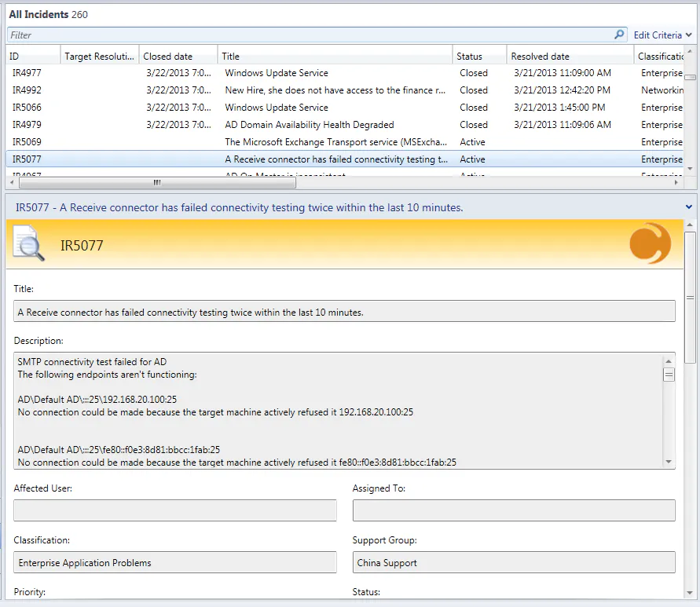Click Description box scroll down arrow
The width and height of the screenshot is (700, 607).
[x=669, y=462]
